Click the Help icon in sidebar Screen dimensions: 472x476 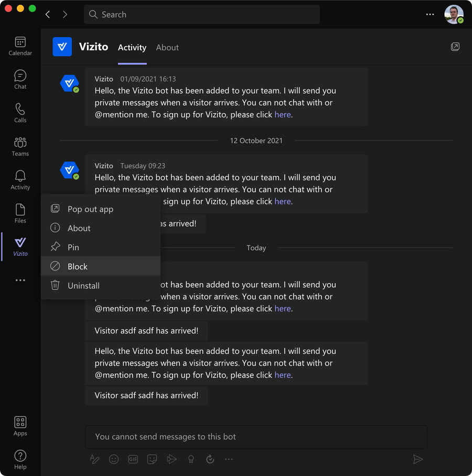[20, 459]
